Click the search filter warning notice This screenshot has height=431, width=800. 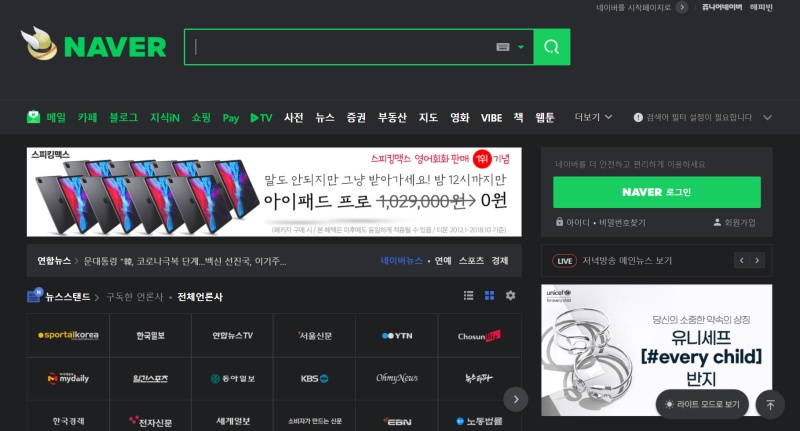pyautogui.click(x=693, y=117)
